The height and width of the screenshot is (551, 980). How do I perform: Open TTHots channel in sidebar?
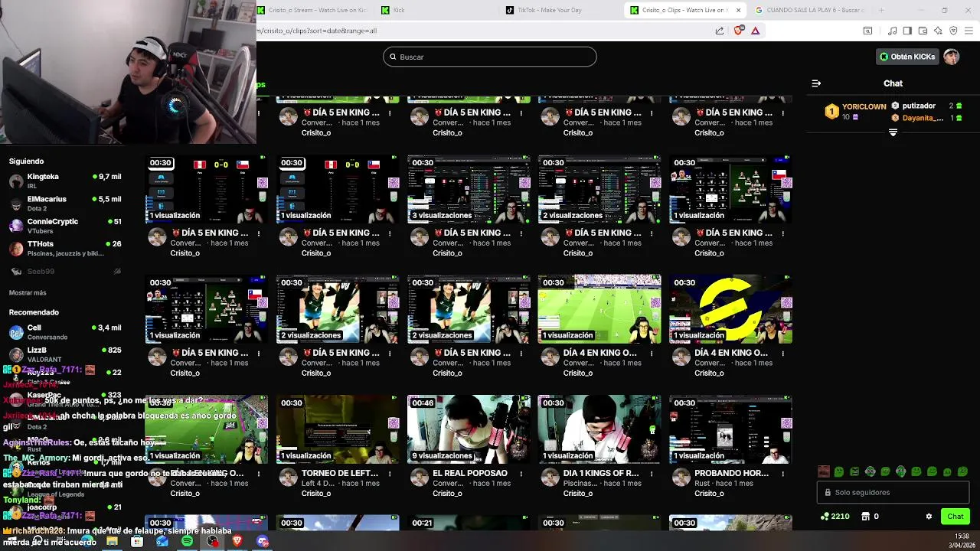(x=65, y=248)
